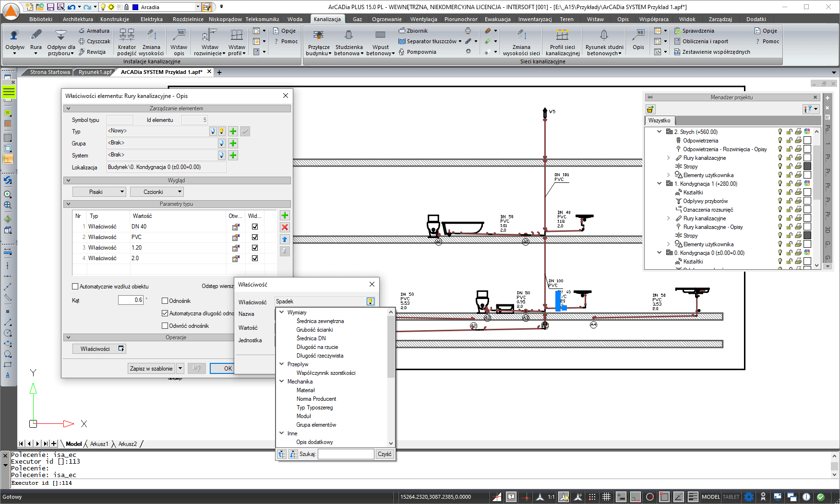Click Rysunek studni betonowych icon
The width and height of the screenshot is (840, 504).
pos(604,36)
